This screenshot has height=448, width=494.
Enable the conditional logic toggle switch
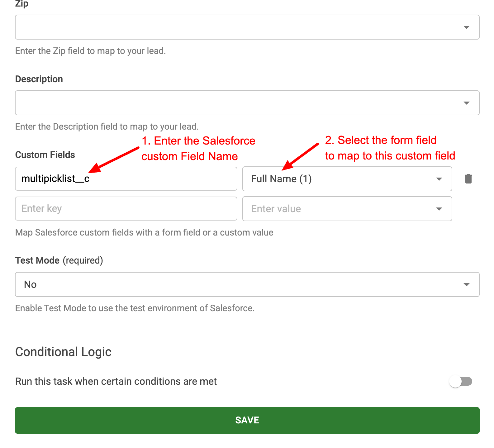click(x=461, y=381)
